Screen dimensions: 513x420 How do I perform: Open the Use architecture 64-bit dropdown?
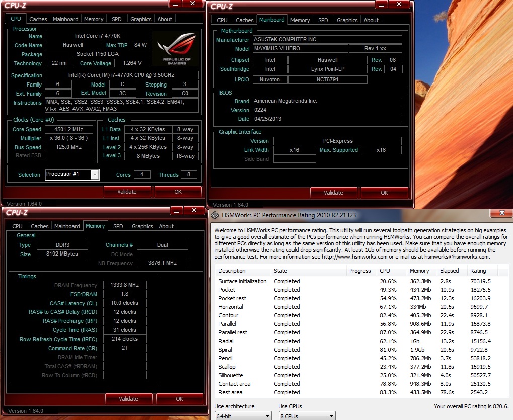243,416
